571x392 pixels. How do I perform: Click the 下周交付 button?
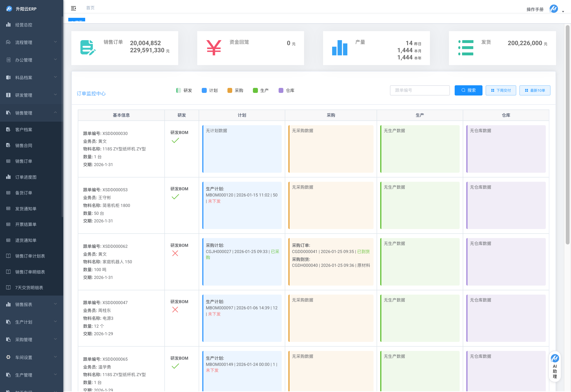tap(501, 90)
